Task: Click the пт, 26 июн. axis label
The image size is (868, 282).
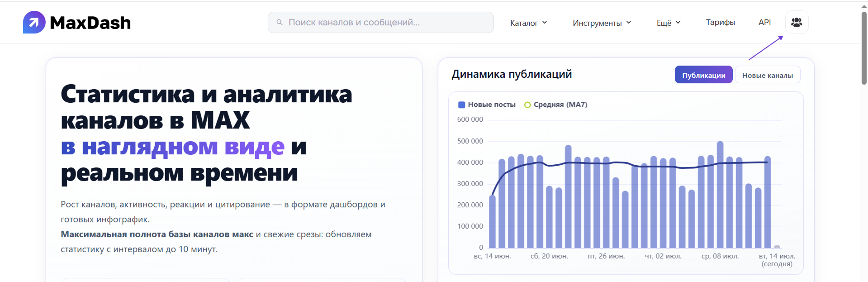Action: pos(606,256)
